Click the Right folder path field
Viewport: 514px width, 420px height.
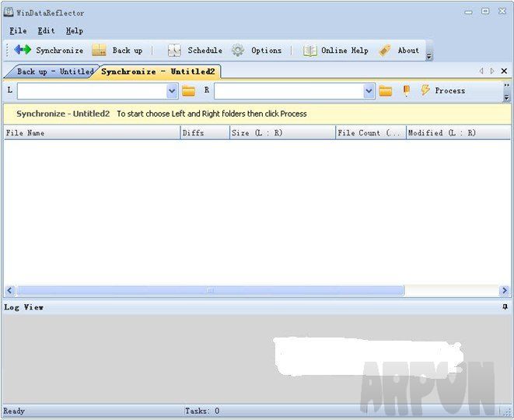point(288,91)
